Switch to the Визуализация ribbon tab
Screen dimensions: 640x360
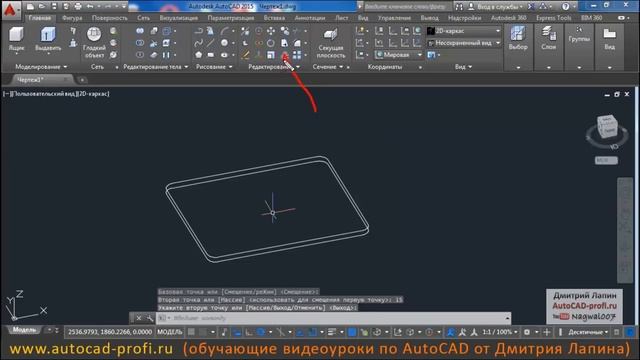point(179,18)
